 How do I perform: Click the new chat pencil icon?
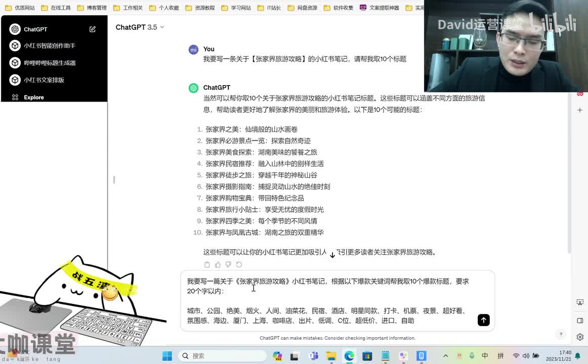[x=93, y=29]
